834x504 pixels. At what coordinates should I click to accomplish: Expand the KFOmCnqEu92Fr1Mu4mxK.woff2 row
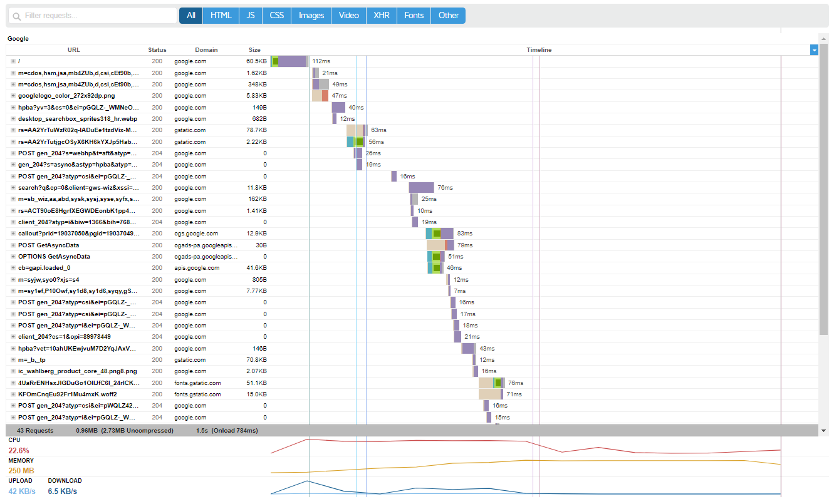pos(13,394)
